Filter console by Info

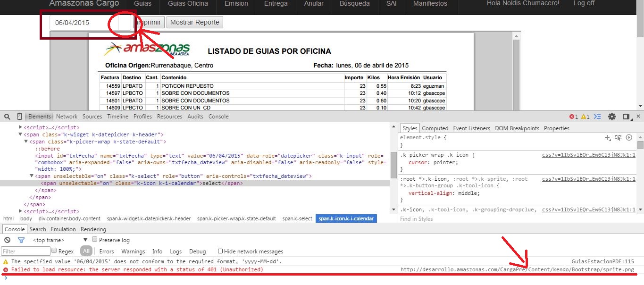coord(157,251)
